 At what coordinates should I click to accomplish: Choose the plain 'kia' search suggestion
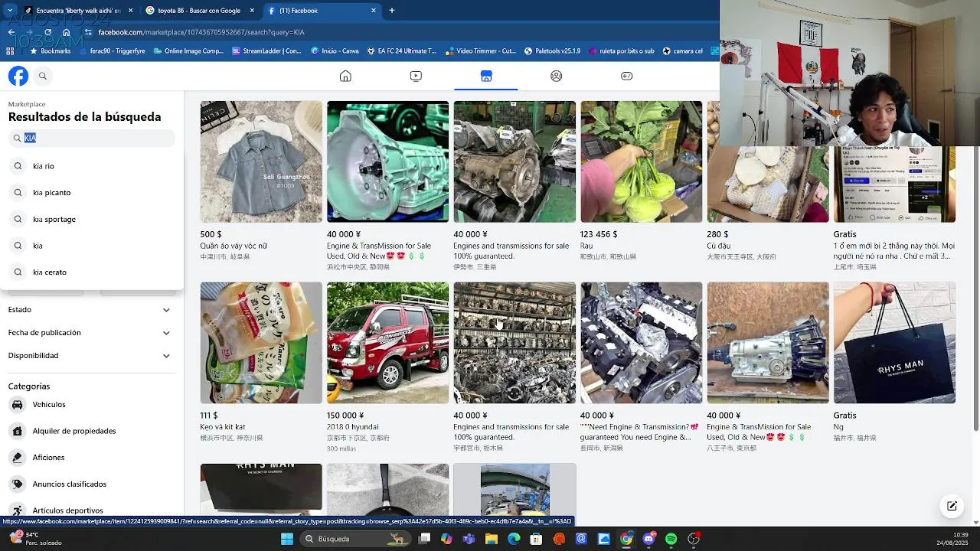click(x=92, y=246)
